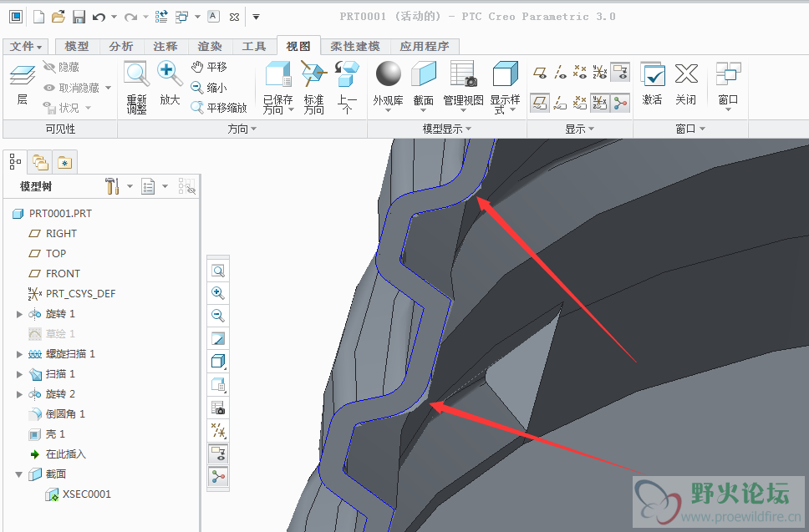Open View Manager in graphics toolbar
The width and height of the screenshot is (809, 532).
(x=218, y=408)
